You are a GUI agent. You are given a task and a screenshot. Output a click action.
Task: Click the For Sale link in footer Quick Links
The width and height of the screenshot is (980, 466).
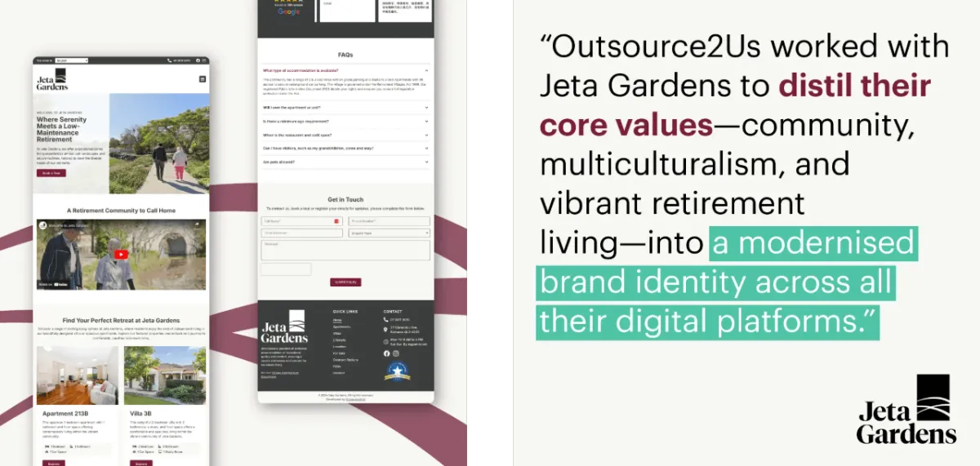[x=338, y=353]
